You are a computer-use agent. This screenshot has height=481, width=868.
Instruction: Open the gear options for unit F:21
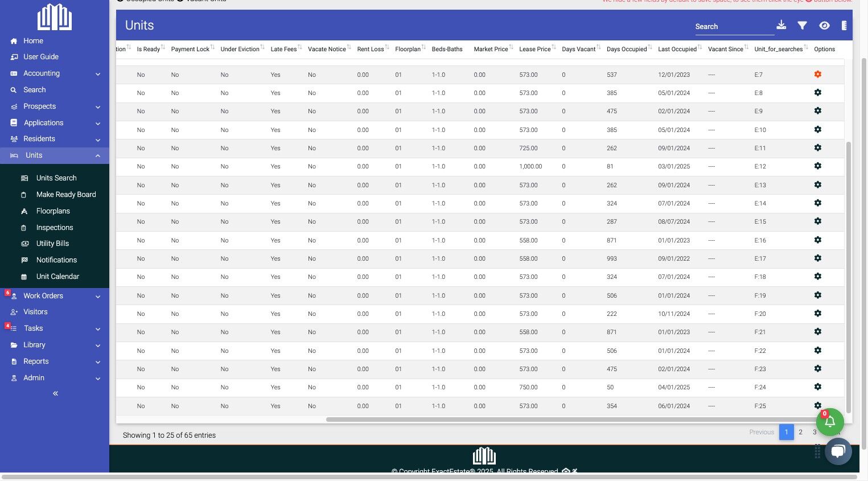(x=817, y=331)
